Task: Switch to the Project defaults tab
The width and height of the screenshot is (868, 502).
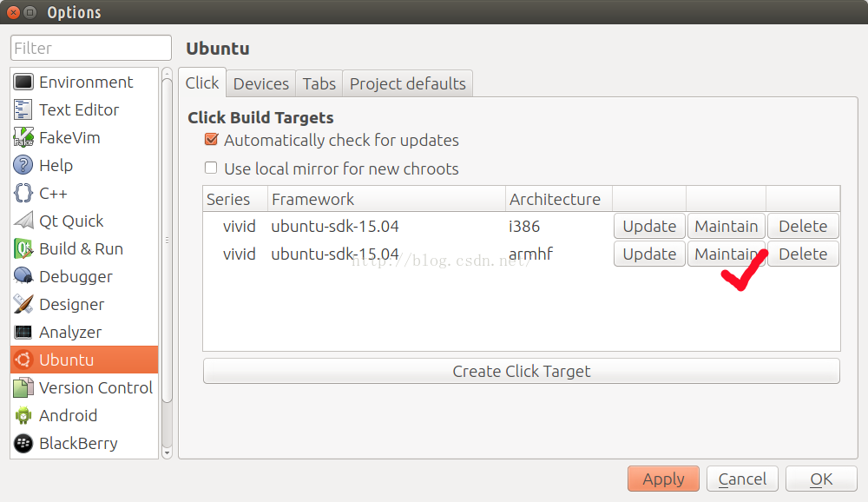Action: 407,83
